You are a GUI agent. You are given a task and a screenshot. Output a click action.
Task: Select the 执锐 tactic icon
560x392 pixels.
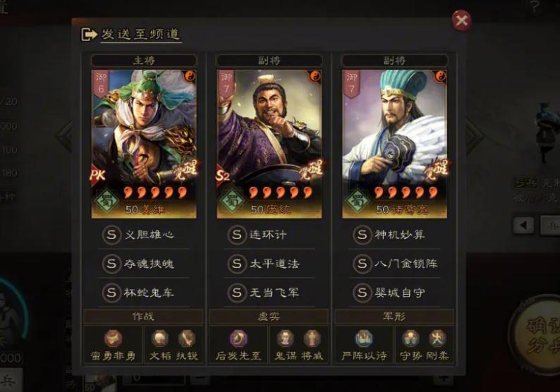[x=186, y=338]
